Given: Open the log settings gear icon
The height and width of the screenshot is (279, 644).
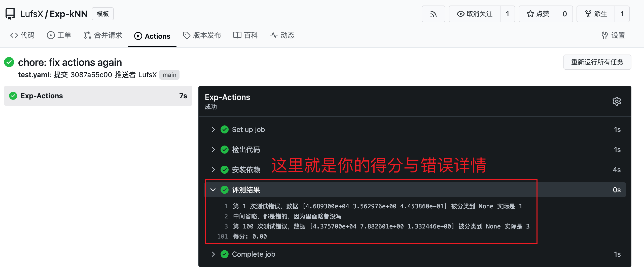Looking at the screenshot, I should coord(617,101).
